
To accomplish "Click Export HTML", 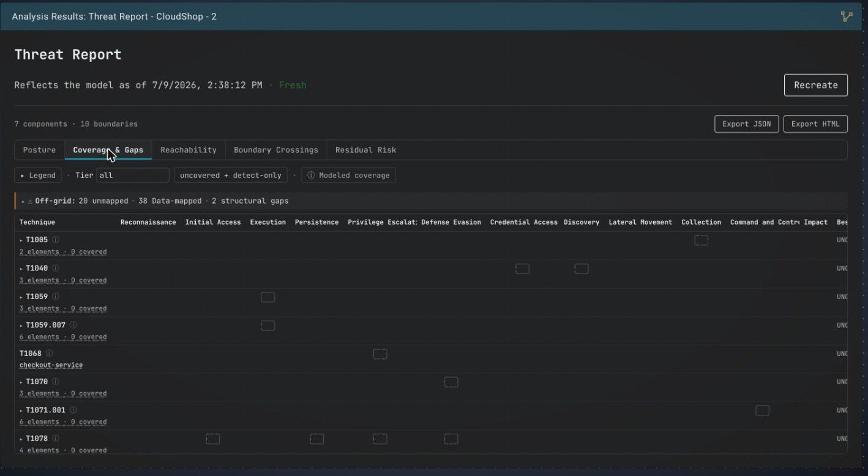I will point(815,124).
